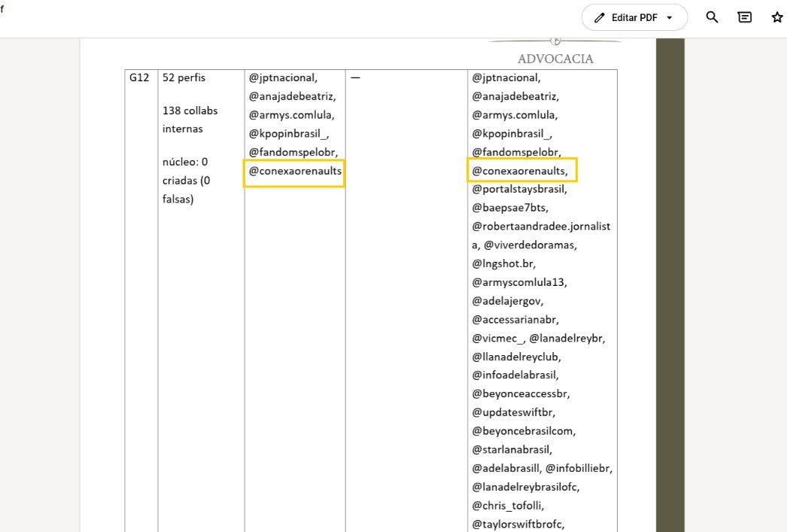Open the comments panel icon
The width and height of the screenshot is (787, 532).
coord(744,17)
